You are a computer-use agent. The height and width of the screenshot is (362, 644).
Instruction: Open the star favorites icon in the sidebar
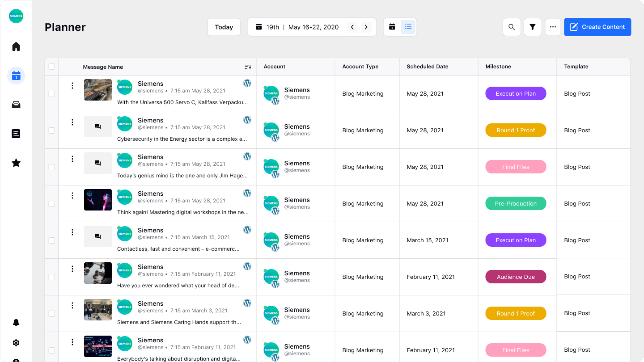point(16,163)
